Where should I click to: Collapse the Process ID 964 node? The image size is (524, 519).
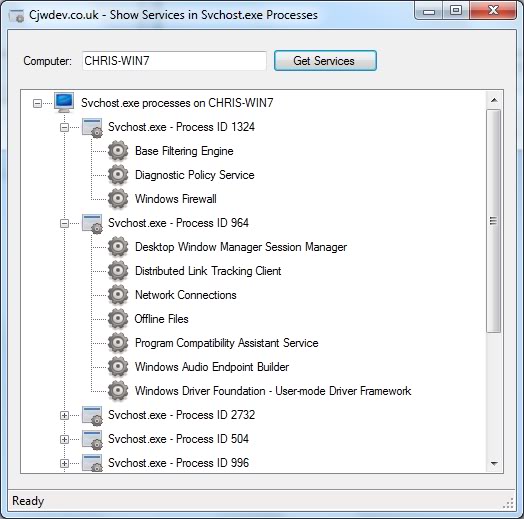[64, 223]
